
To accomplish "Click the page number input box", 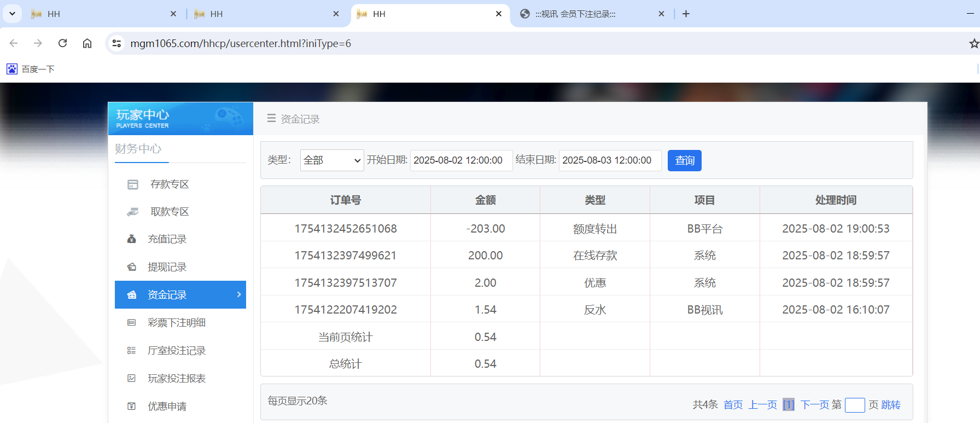I will [855, 405].
